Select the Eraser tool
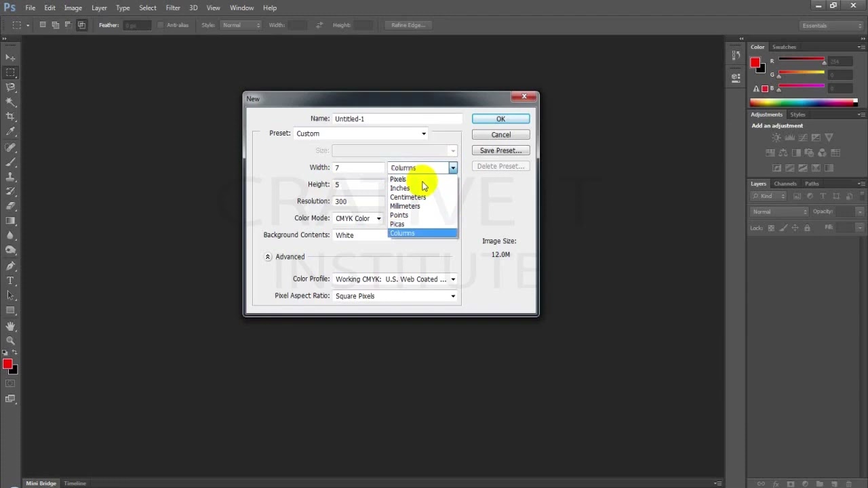Screen dimensions: 868x488 tap(10, 206)
